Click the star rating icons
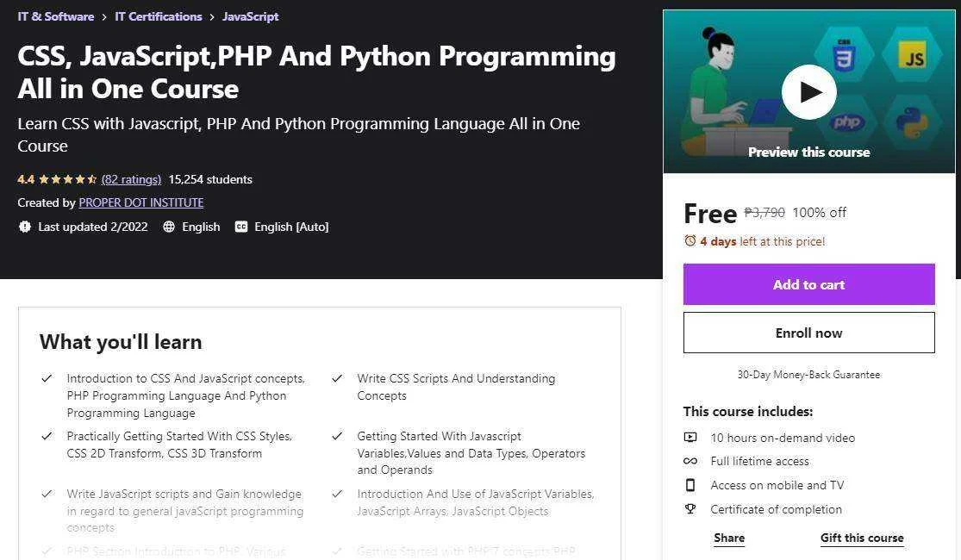961x560 pixels. click(67, 179)
